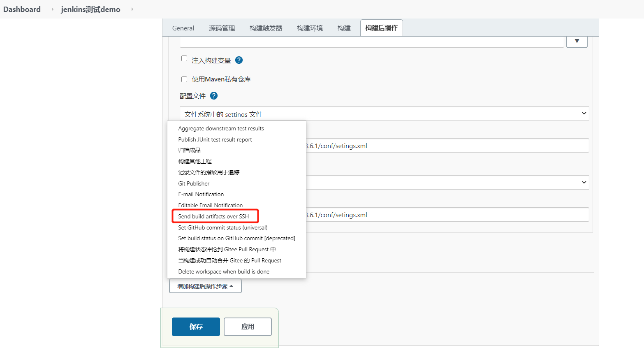Click the 保存 button
Screen dimensions: 644x357
196,327
